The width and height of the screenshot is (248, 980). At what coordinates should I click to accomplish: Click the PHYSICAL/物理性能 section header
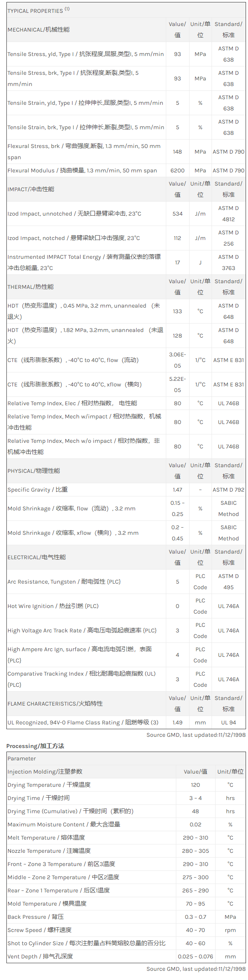pos(34,471)
